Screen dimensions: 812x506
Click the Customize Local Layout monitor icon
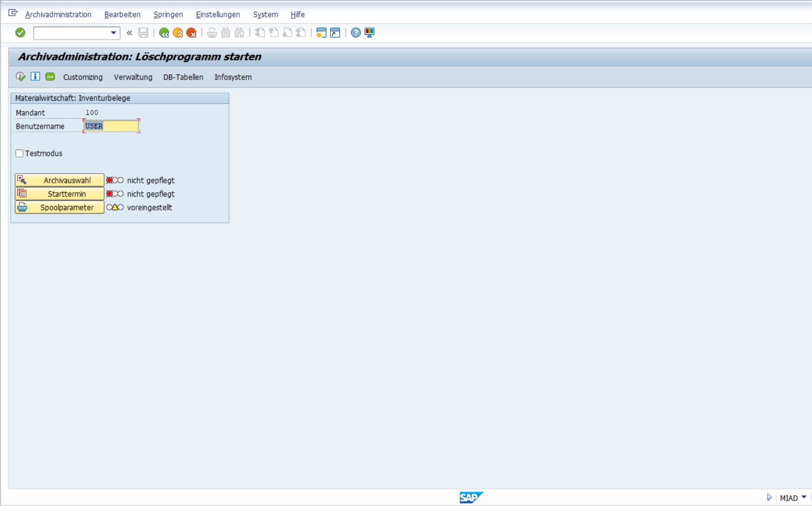pos(369,33)
